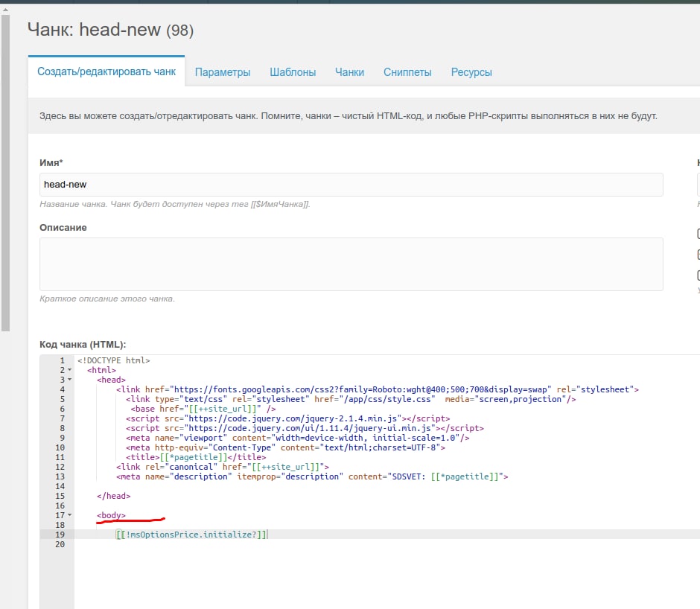
Task: Click the left vertical scrollbar thumb
Action: pos(5,173)
